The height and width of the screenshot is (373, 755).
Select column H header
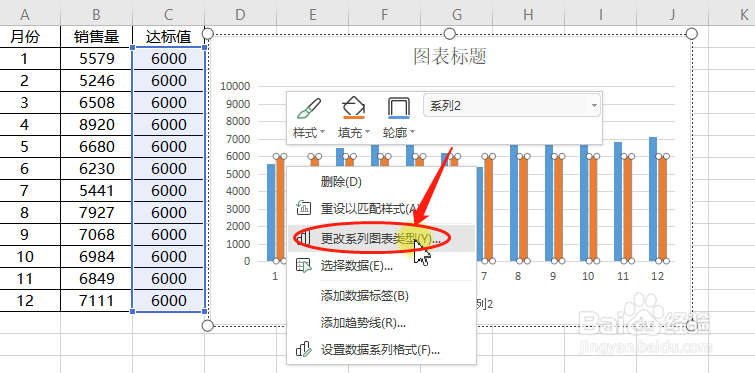pyautogui.click(x=528, y=15)
